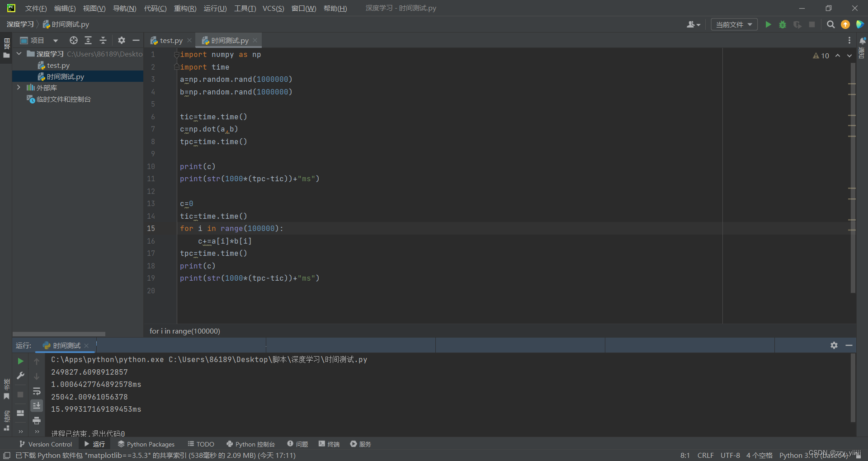The image size is (868, 461).
Task: Open Version Control tool window
Action: click(x=46, y=444)
